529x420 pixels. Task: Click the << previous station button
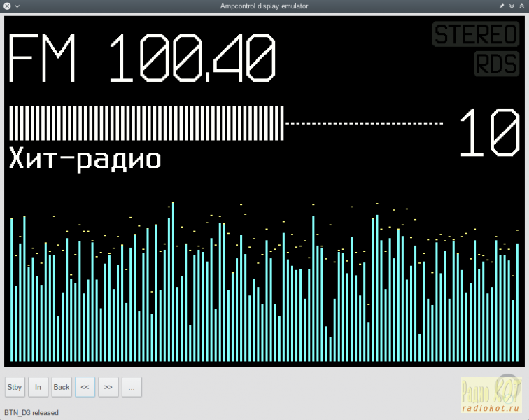[x=85, y=387]
